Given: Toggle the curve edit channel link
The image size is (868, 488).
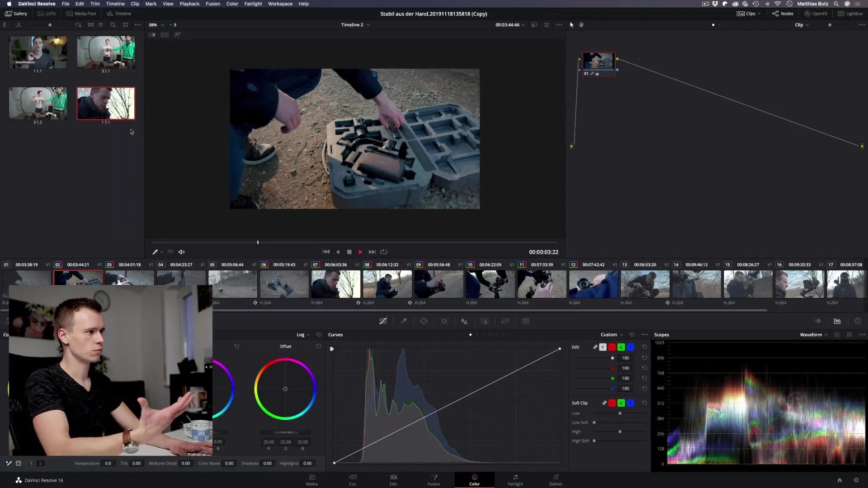Looking at the screenshot, I should 595,347.
